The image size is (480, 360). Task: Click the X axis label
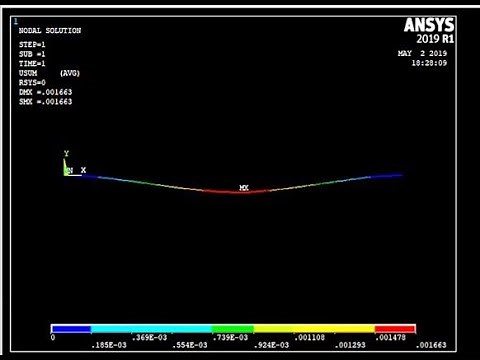83,170
